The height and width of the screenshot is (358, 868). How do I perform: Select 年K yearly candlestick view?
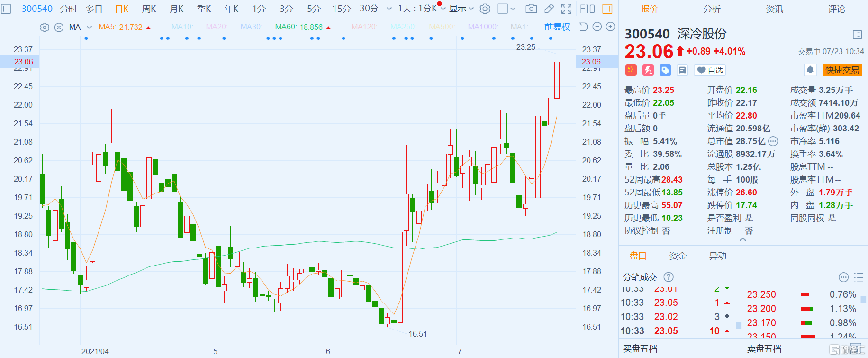[232, 9]
